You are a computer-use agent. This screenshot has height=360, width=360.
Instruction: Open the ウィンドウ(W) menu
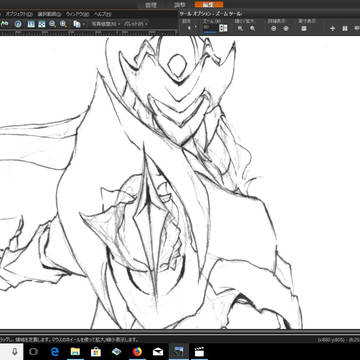(x=77, y=14)
